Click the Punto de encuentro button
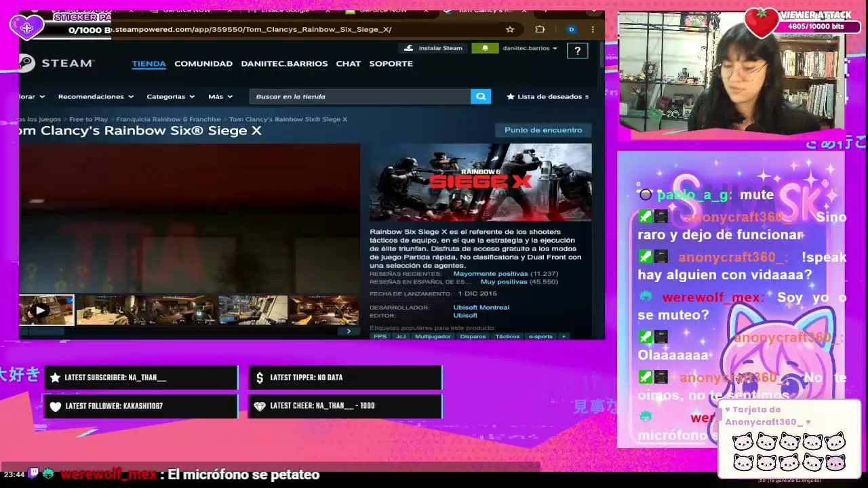This screenshot has height=488, width=868. [543, 129]
